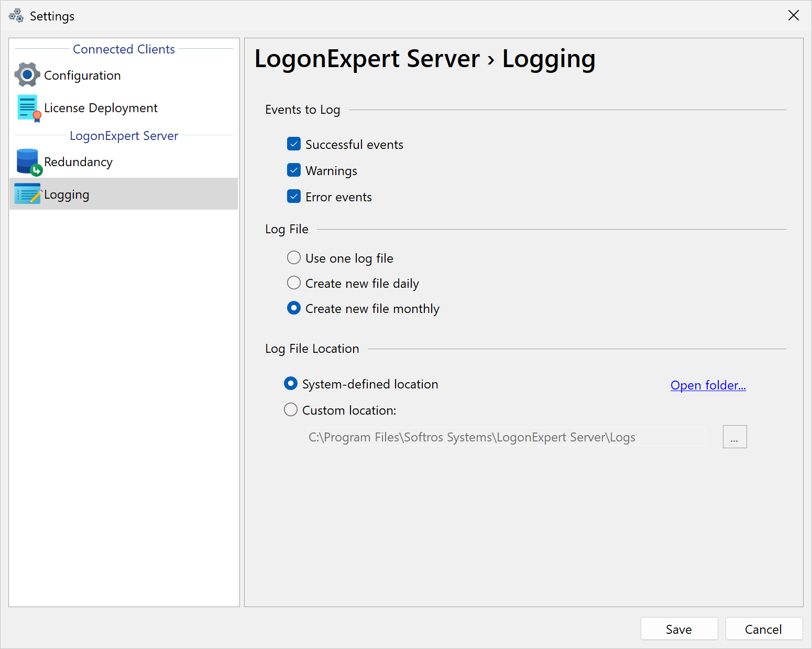
Task: Click the browse ellipsis button
Action: [734, 437]
